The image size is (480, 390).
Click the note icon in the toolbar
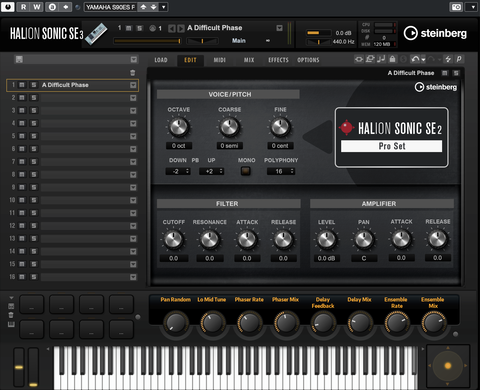(x=381, y=59)
